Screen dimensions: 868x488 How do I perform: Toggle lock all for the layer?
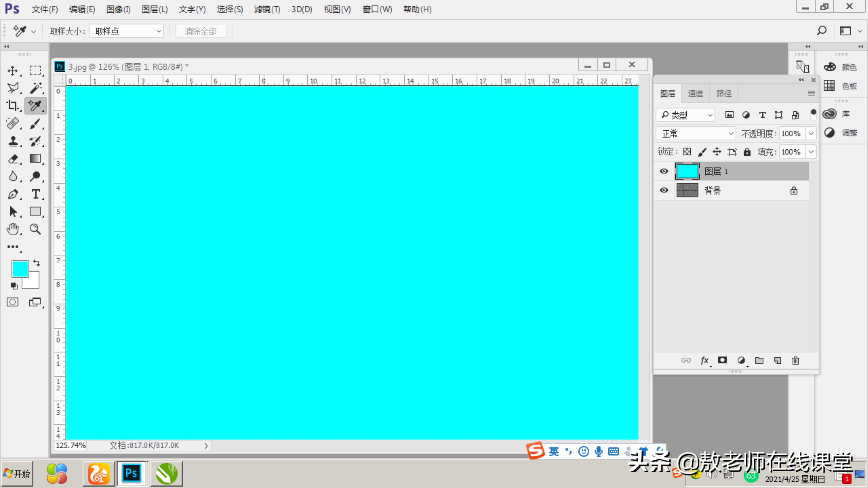point(747,152)
